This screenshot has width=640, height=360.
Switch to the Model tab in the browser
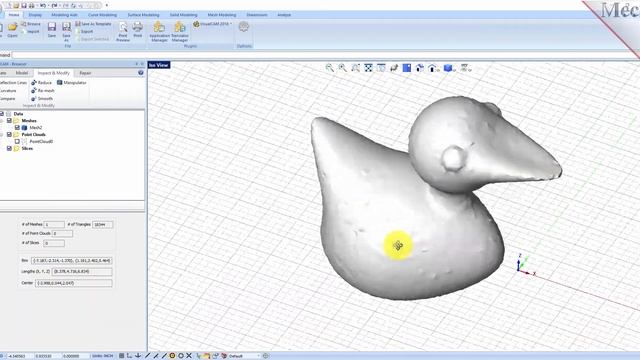(22, 73)
